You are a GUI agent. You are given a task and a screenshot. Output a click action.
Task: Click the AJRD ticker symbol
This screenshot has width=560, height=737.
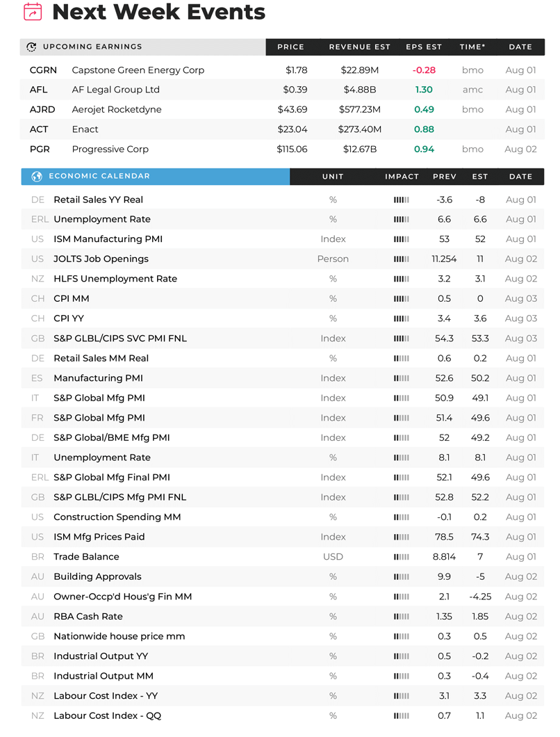[42, 110]
